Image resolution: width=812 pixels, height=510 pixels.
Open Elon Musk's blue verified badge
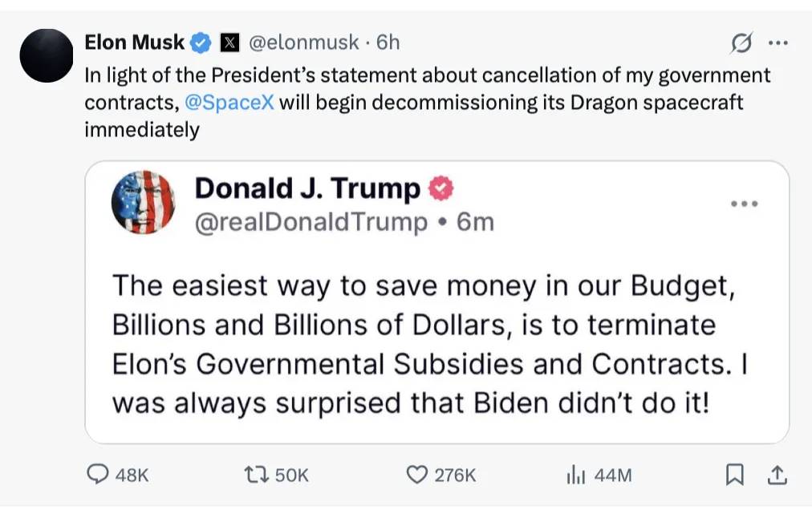pyautogui.click(x=201, y=42)
